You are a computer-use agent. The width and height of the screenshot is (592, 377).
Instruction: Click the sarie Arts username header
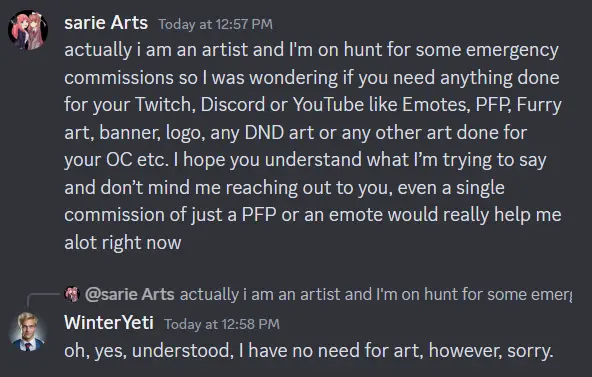click(106, 23)
